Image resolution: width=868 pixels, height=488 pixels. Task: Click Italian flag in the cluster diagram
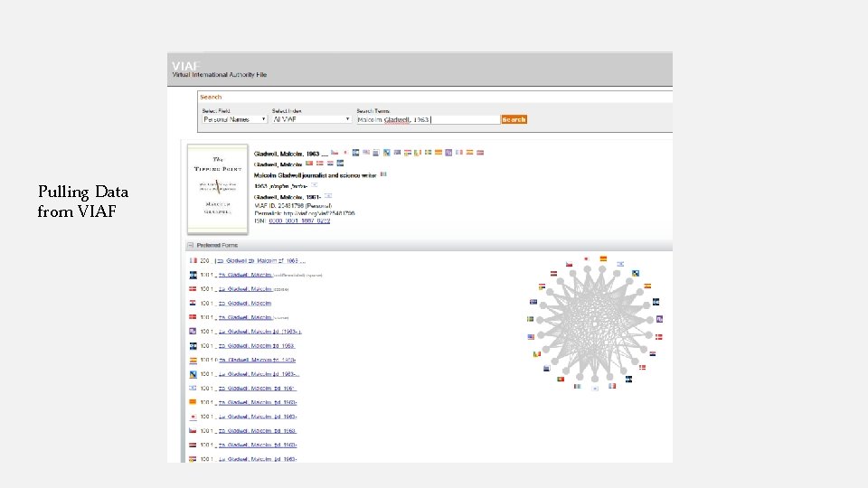point(578,386)
